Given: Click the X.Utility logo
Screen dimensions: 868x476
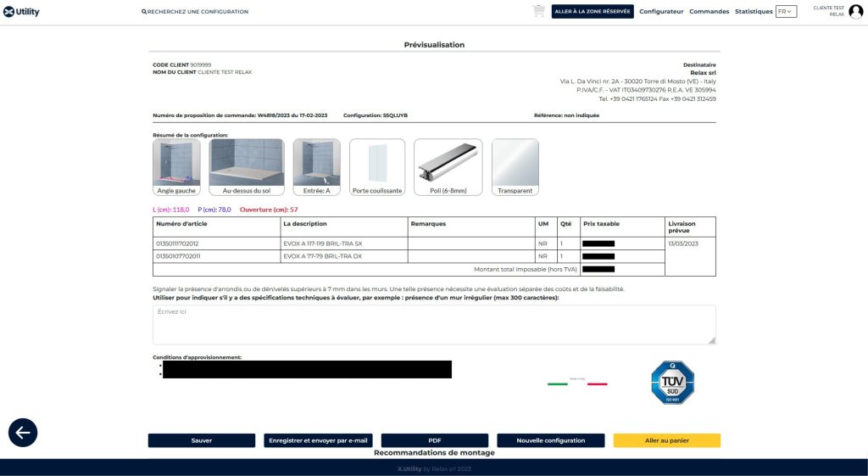Looking at the screenshot, I should coord(21,12).
